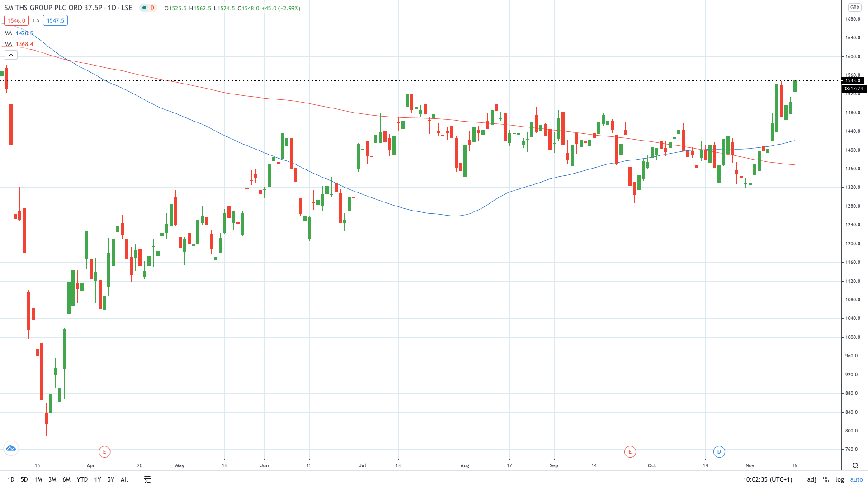The width and height of the screenshot is (868, 488).
Task: Toggle percent scale mode
Action: 826,479
